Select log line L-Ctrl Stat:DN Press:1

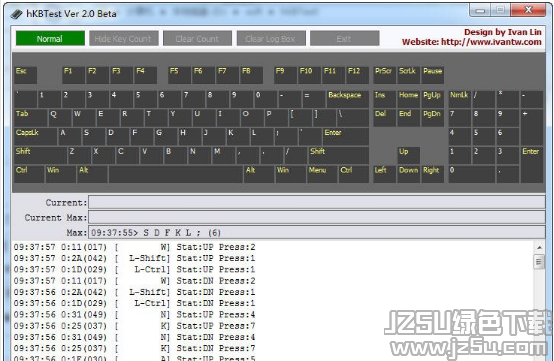[134, 303]
